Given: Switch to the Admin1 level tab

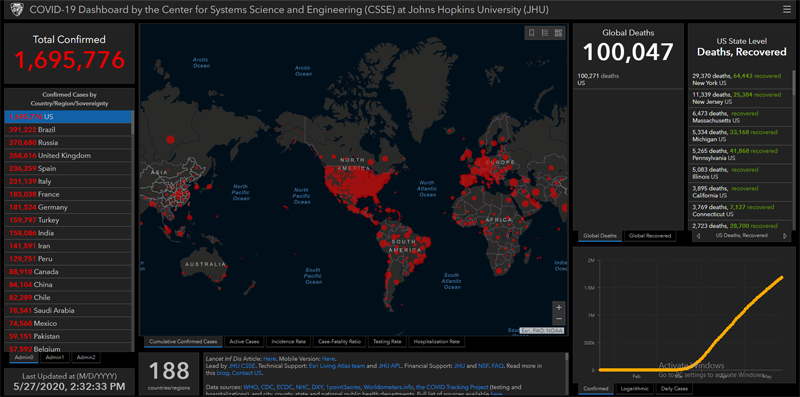Looking at the screenshot, I should (x=55, y=357).
